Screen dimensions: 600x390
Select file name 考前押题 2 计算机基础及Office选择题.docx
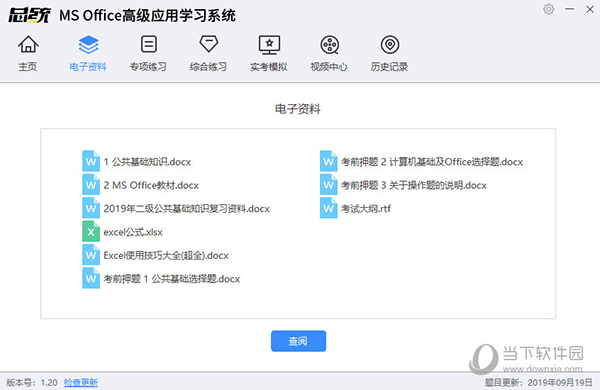[x=432, y=162]
